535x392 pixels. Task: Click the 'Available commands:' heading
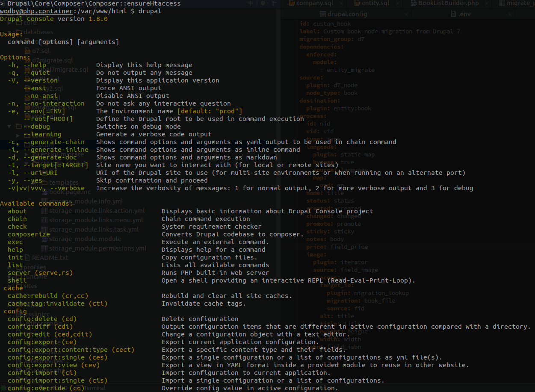[x=36, y=203]
